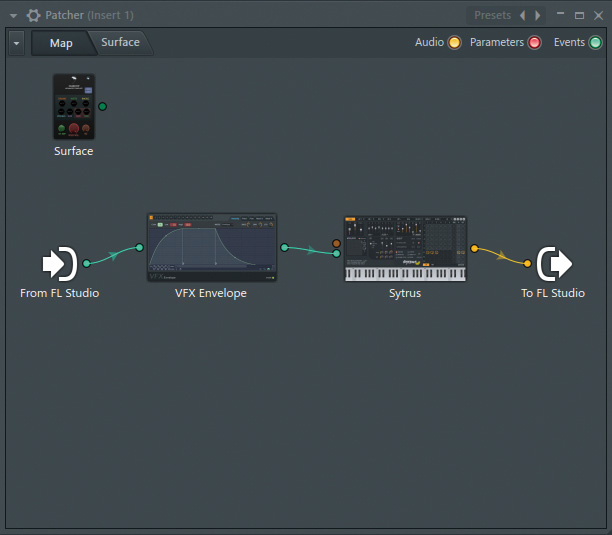Open the Sytrus plugin thumbnail
The image size is (612, 535).
405,249
